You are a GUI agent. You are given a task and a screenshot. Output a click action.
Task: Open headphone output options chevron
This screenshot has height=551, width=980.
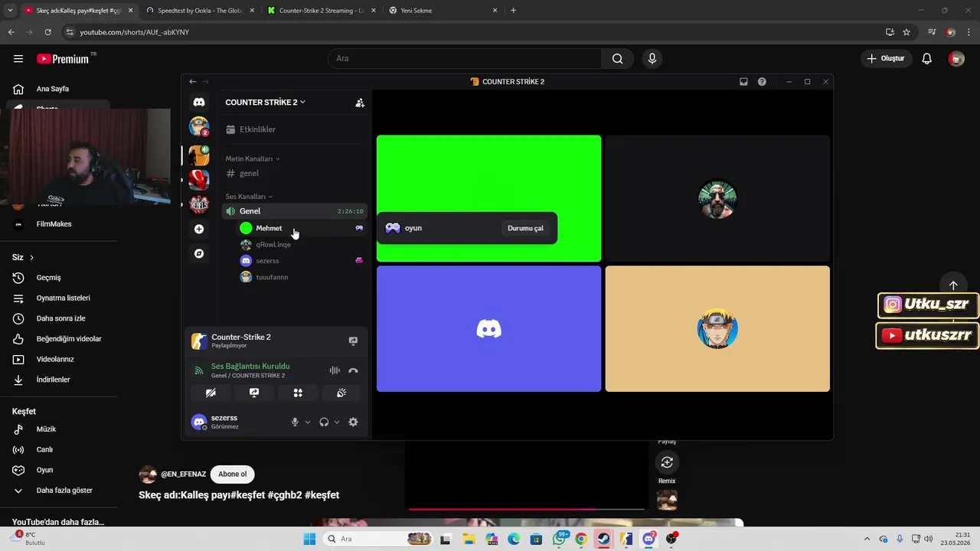pos(336,422)
